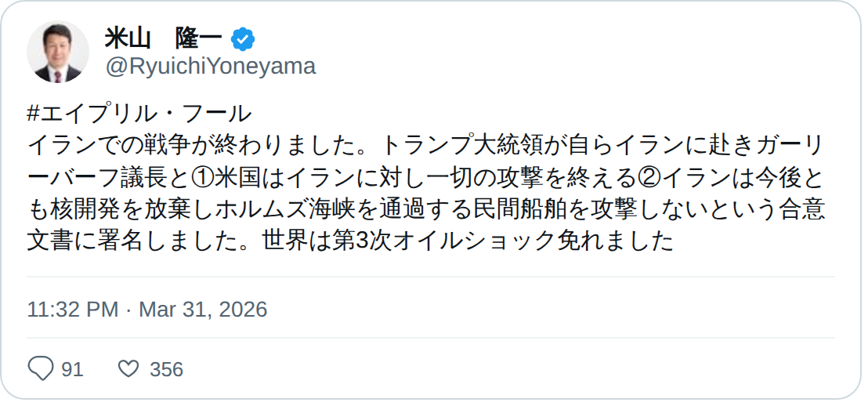The image size is (868, 406).
Task: Click the author's profile avatar photo
Action: (x=58, y=52)
